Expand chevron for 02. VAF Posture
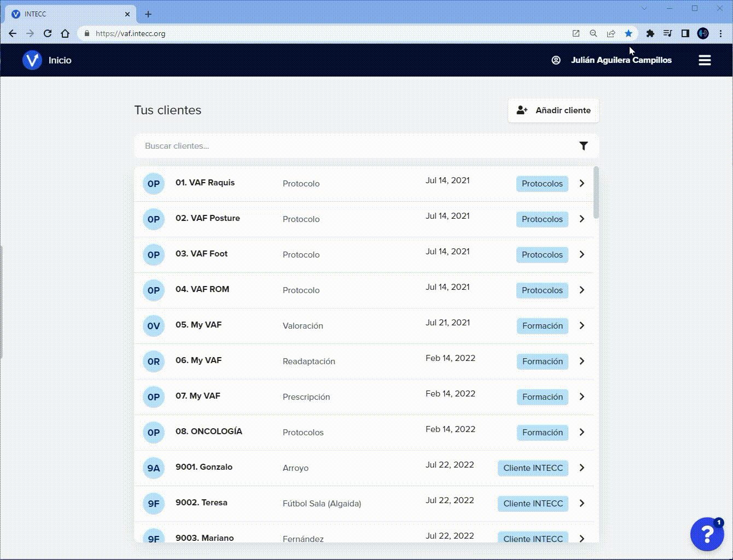 click(x=582, y=219)
